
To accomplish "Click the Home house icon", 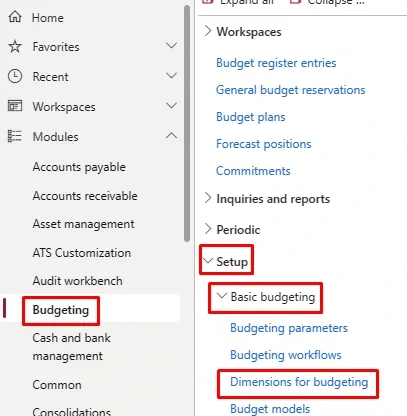I will pyautogui.click(x=15, y=17).
